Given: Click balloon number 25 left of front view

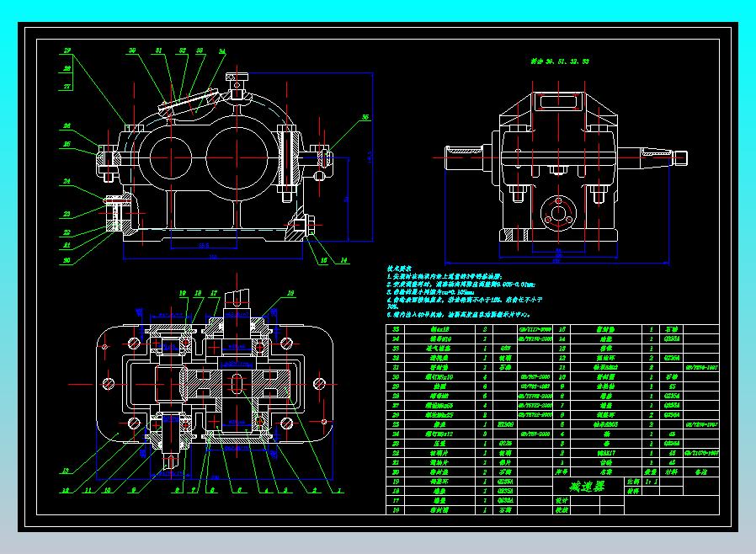Looking at the screenshot, I should tap(67, 144).
